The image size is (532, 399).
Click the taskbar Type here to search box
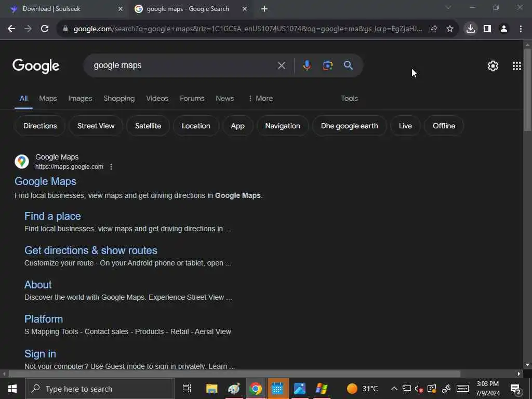(x=100, y=389)
